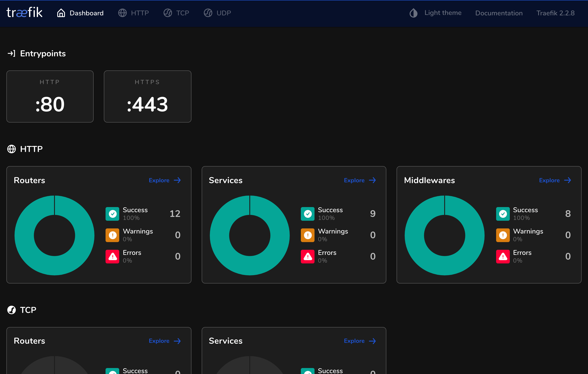Click the Light theme droplet icon
This screenshot has height=374, width=588.
coord(413,13)
